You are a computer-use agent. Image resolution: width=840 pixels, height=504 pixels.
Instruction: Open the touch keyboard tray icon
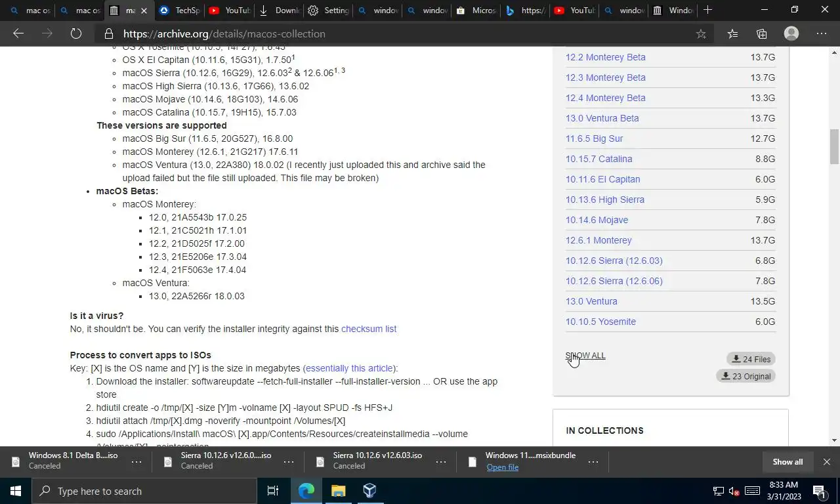click(x=753, y=491)
